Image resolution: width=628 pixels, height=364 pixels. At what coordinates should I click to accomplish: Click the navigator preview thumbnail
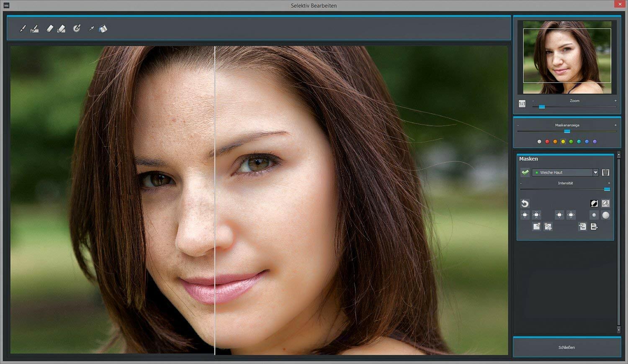567,57
